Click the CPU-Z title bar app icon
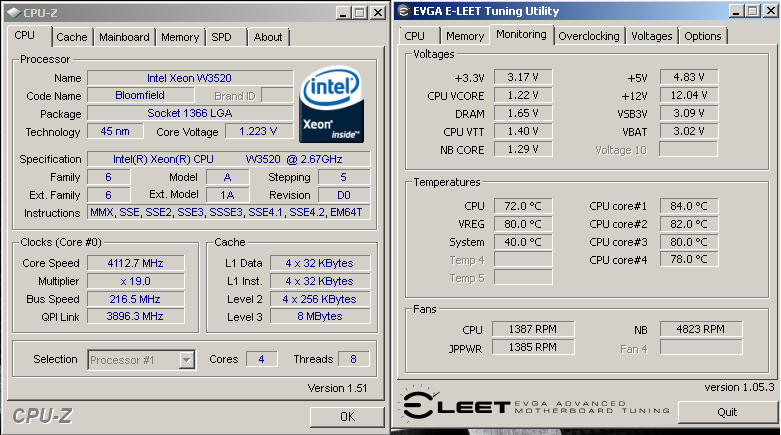This screenshot has width=781, height=435. tap(14, 12)
